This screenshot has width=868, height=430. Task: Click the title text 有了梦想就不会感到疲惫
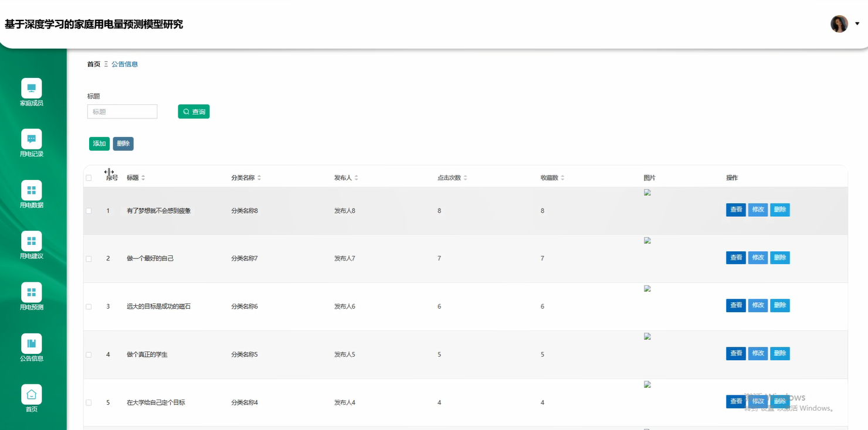[158, 210]
